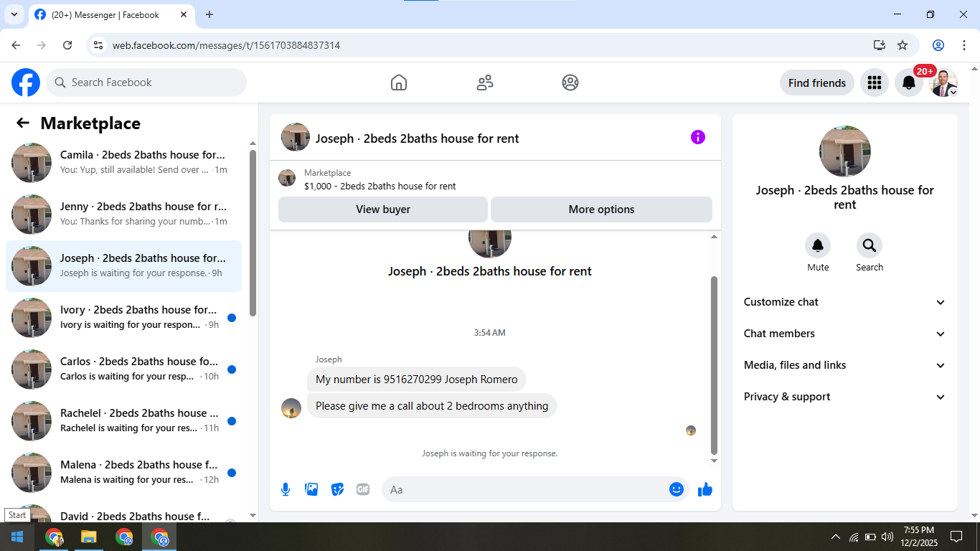The width and height of the screenshot is (980, 551).
Task: Open the Facebook menu grid icon
Action: click(x=874, y=83)
